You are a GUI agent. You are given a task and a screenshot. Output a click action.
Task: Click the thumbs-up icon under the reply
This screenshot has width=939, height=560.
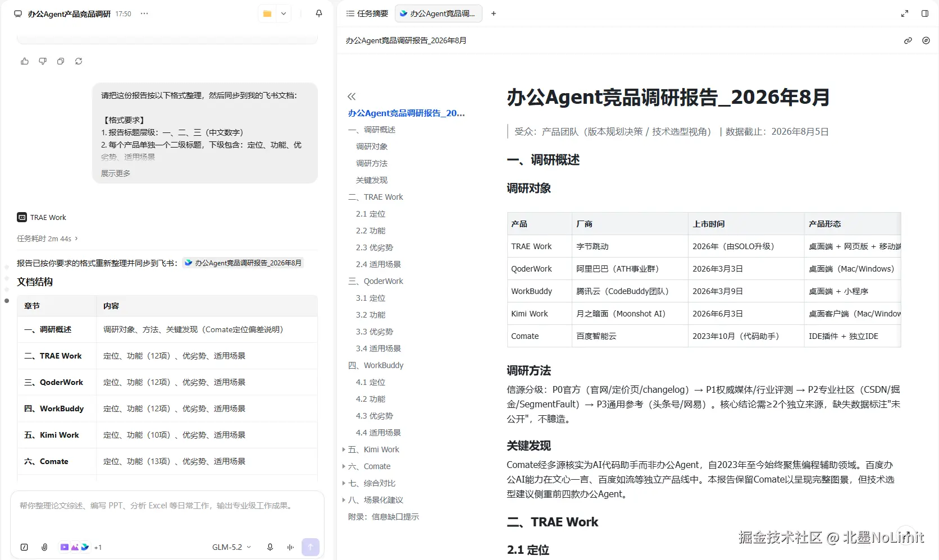(x=25, y=61)
